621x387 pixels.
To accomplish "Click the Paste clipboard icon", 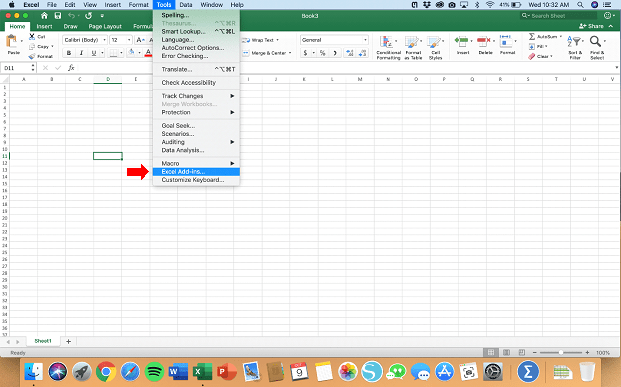I will (x=12, y=41).
